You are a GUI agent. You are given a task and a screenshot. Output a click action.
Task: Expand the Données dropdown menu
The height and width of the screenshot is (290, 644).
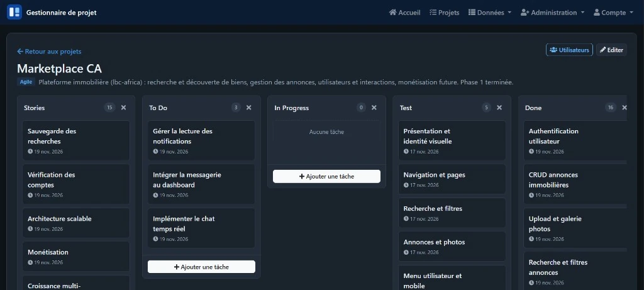[490, 13]
